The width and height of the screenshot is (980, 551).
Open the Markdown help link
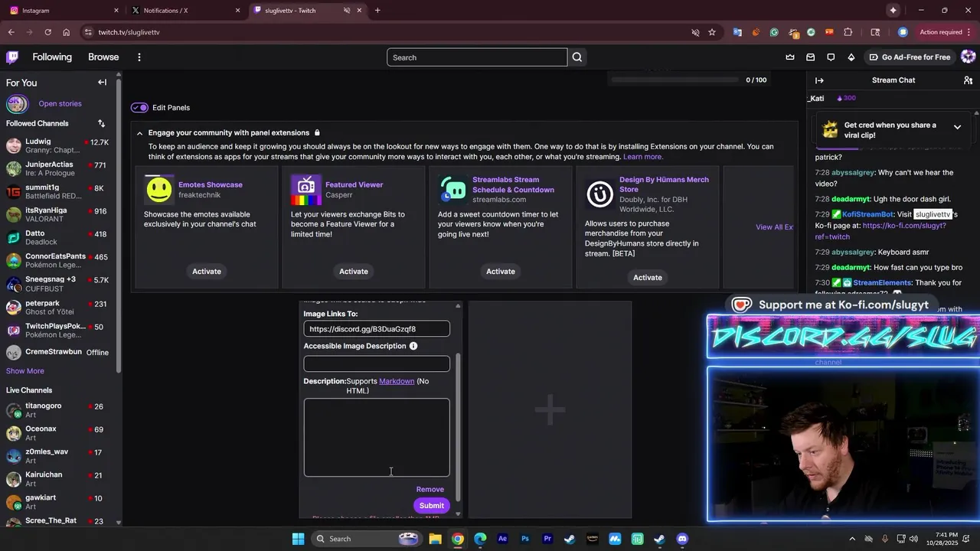coord(397,381)
